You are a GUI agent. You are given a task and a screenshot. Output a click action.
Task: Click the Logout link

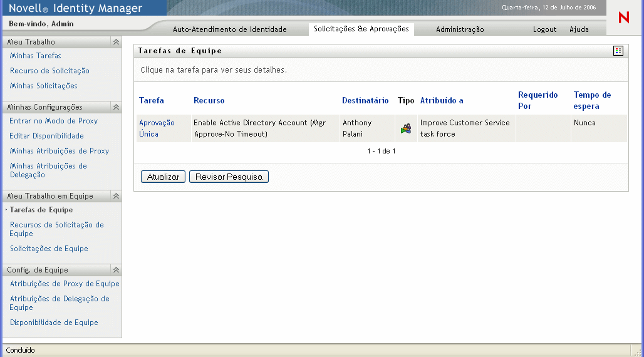point(544,29)
